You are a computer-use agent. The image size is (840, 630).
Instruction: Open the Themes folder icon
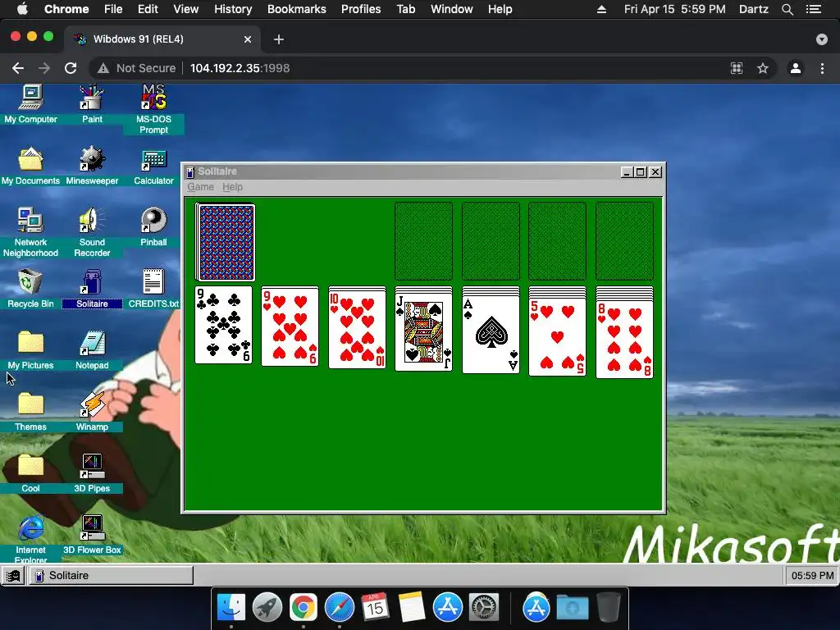[x=30, y=412]
